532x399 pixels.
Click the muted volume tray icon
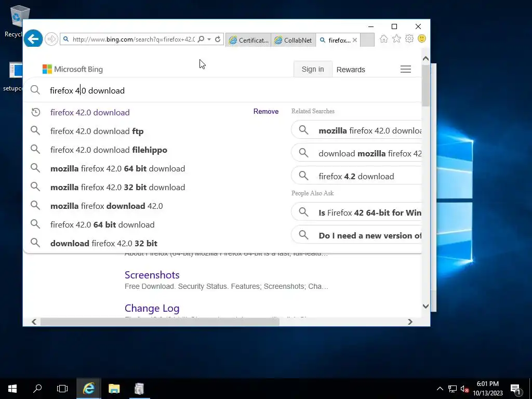[x=464, y=389]
